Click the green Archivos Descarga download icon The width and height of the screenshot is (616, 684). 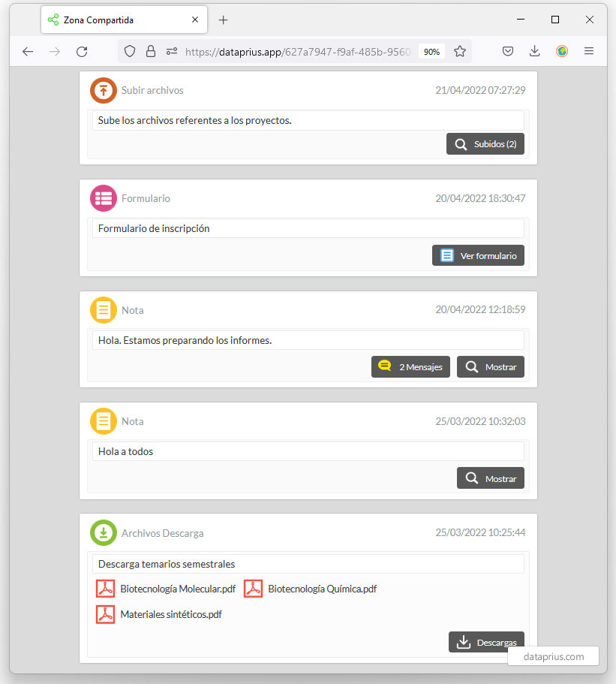coord(104,532)
